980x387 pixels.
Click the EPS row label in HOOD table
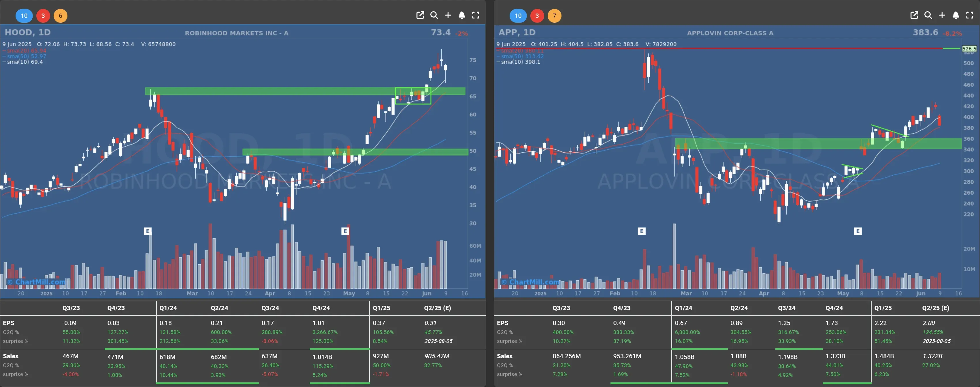[x=9, y=323]
